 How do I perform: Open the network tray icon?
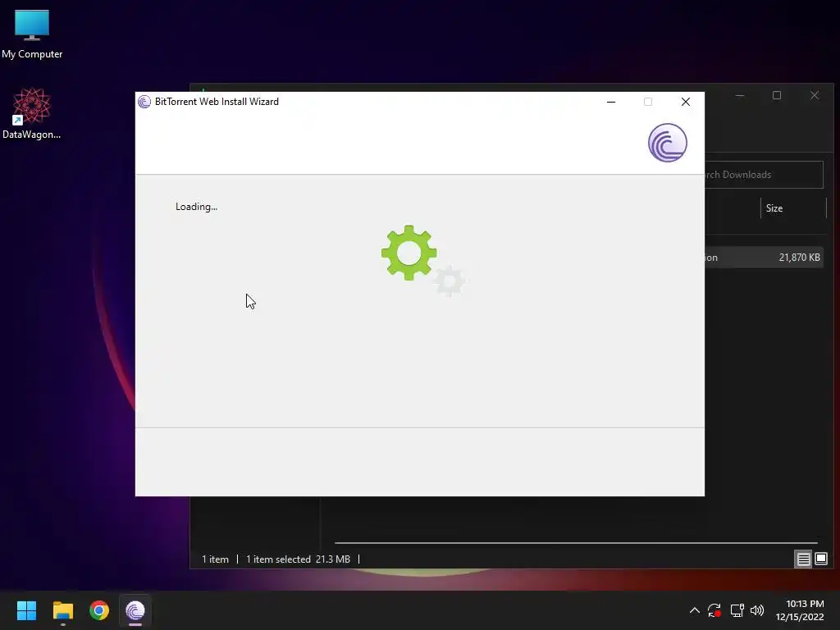point(737,610)
